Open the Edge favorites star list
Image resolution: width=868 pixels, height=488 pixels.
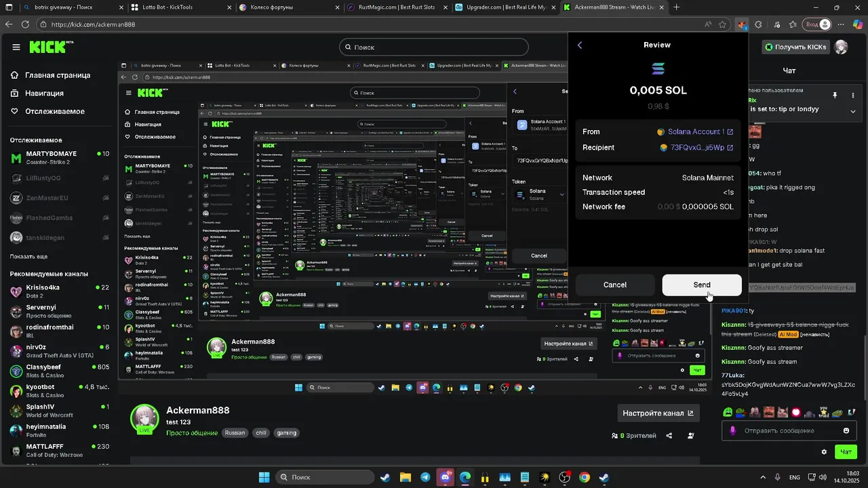(793, 24)
